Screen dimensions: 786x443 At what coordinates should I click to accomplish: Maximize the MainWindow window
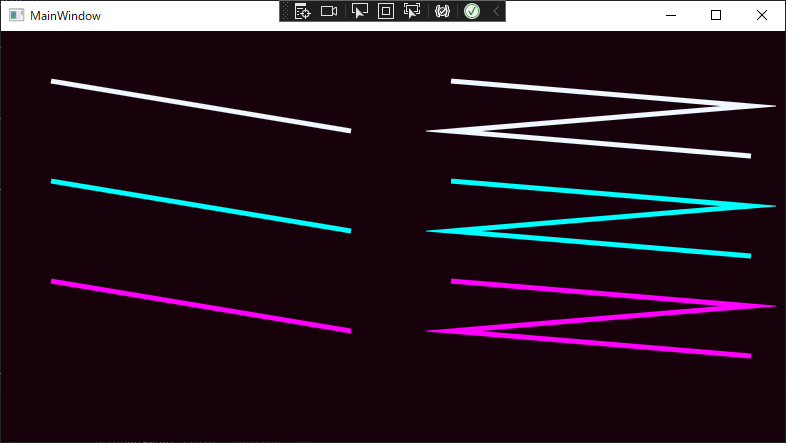click(716, 16)
